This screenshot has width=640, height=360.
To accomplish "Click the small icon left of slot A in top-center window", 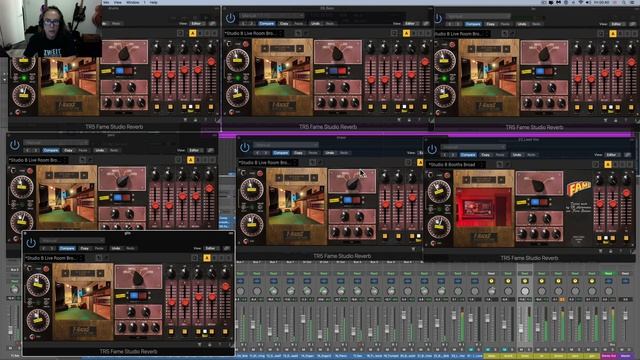I will (x=394, y=33).
